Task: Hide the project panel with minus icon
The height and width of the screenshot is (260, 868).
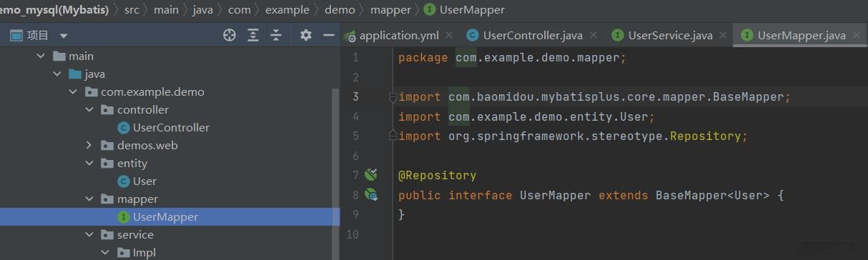Action: click(x=329, y=35)
